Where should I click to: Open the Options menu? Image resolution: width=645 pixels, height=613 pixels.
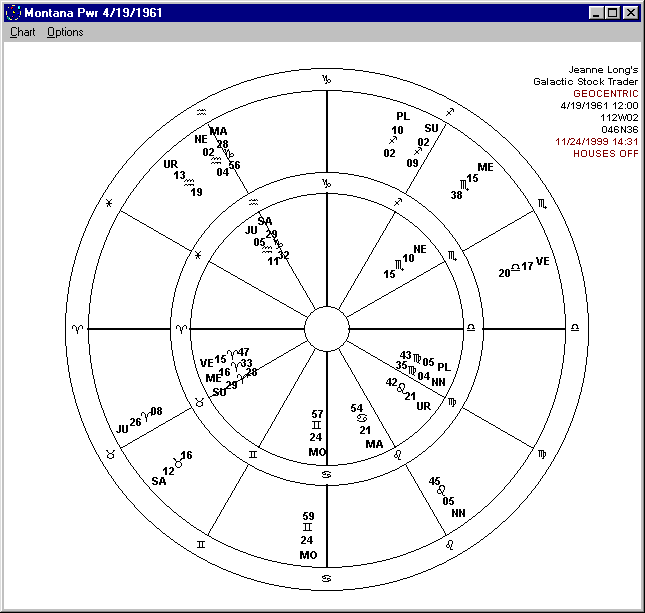[65, 32]
